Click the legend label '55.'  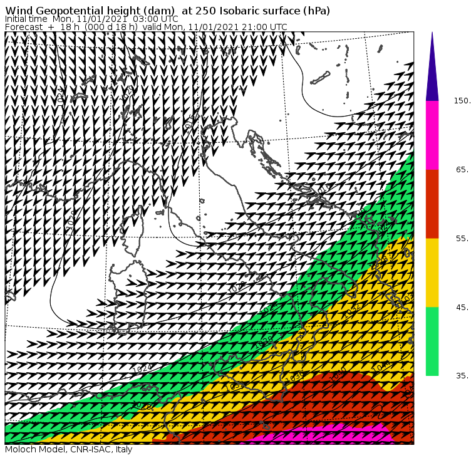(462, 239)
